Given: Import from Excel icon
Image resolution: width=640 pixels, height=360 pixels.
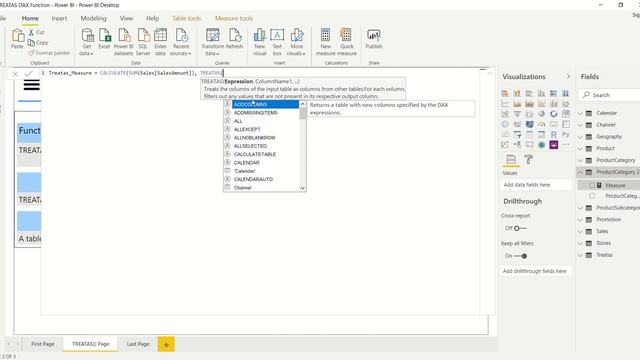Looking at the screenshot, I should coord(104,39).
